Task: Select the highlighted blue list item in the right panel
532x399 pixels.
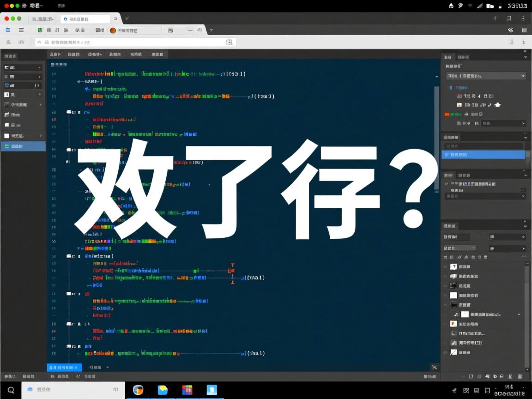Action: click(483, 155)
